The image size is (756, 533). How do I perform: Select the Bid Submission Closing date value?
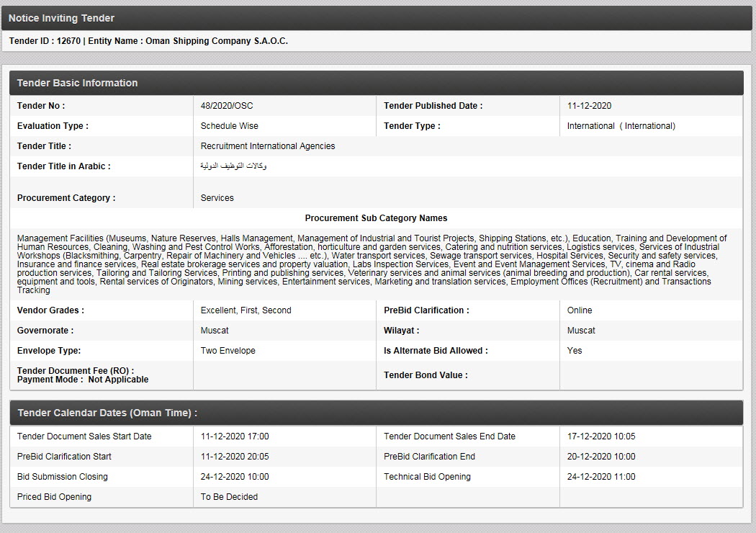point(235,477)
